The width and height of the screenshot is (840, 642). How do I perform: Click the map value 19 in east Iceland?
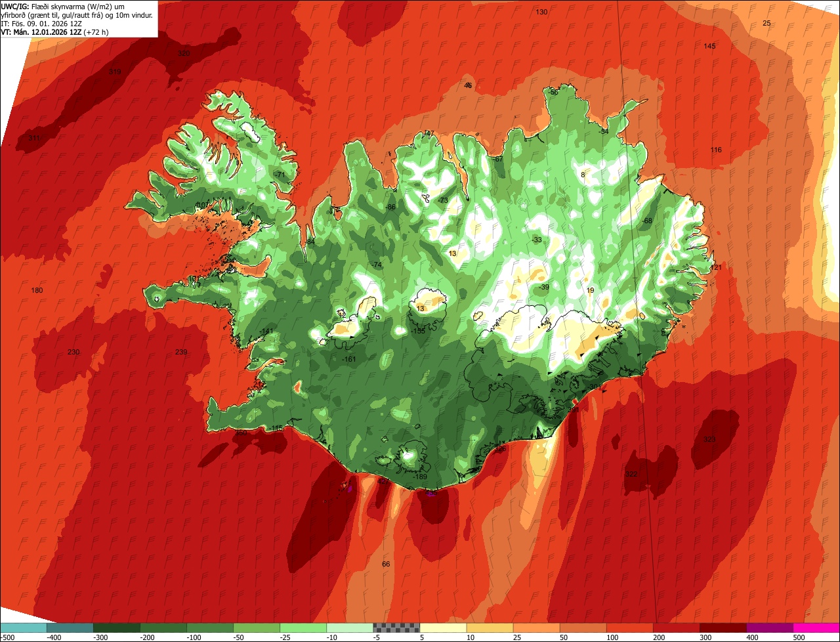click(x=590, y=290)
